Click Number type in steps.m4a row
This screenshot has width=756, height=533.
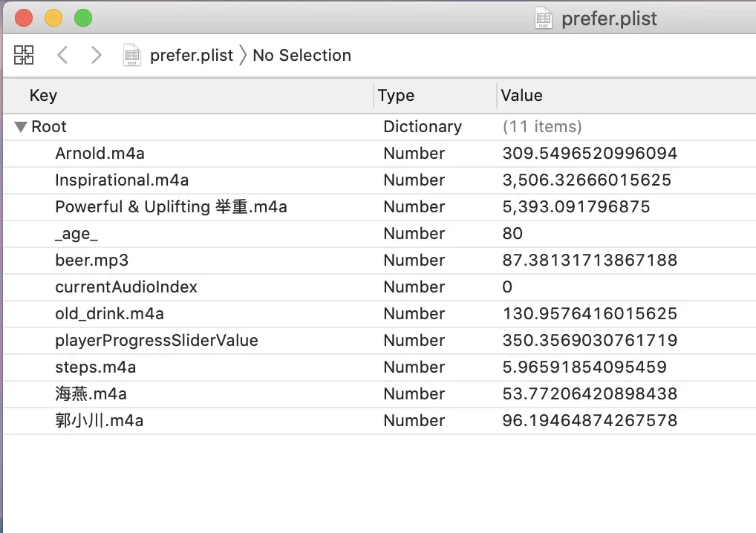[414, 367]
